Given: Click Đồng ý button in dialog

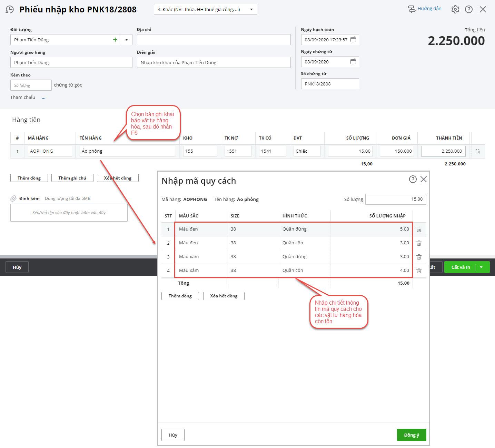Looking at the screenshot, I should pos(411,435).
